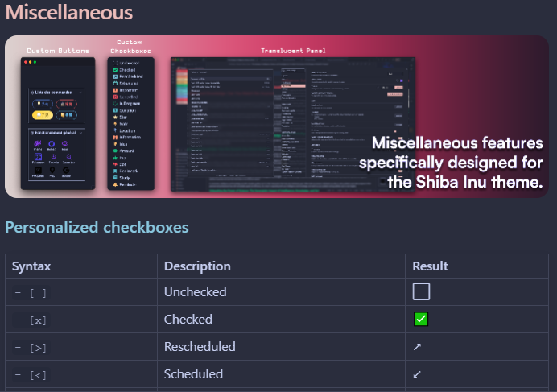Click the yellow pill button in banner
This screenshot has height=392, width=557.
pyautogui.click(x=43, y=115)
